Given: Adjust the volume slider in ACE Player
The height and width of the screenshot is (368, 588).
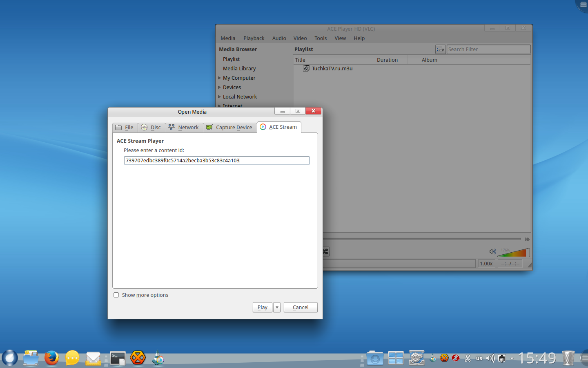Looking at the screenshot, I should coord(514,252).
